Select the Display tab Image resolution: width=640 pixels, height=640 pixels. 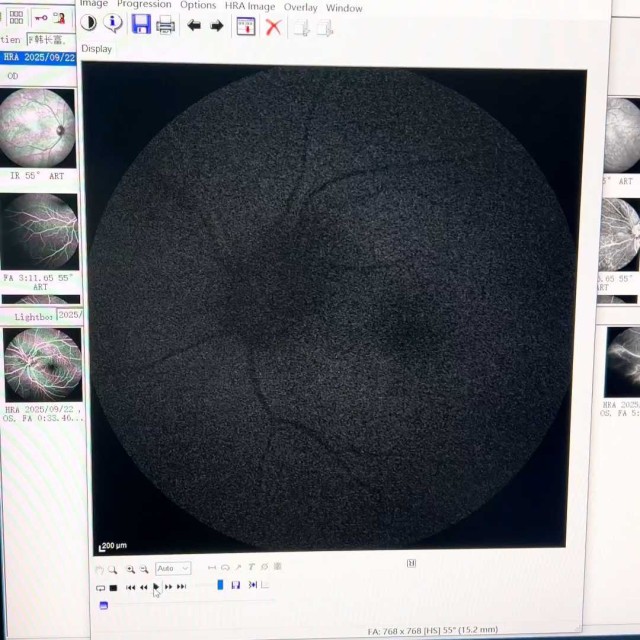point(97,49)
